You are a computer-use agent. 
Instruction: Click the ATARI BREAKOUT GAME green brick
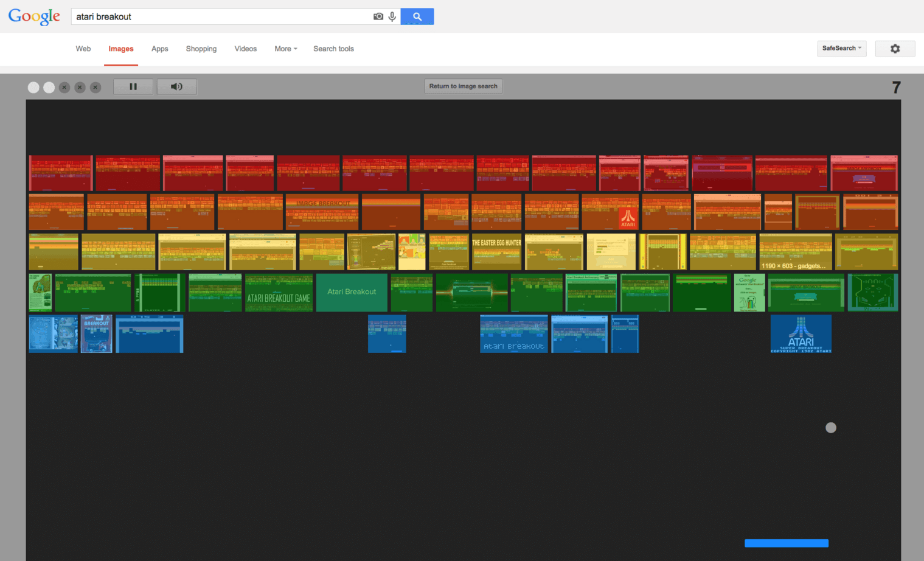[x=279, y=293]
